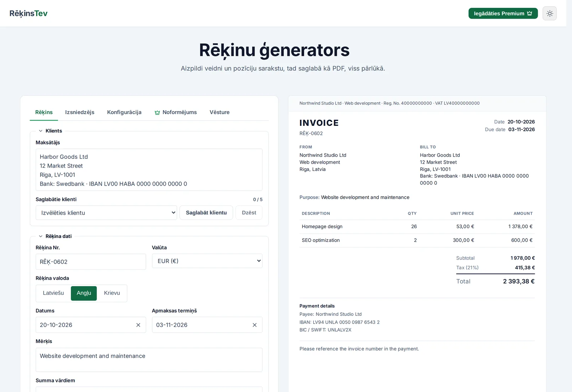This screenshot has height=392, width=572.
Task: Click the Maksātājs text area
Action: click(149, 170)
